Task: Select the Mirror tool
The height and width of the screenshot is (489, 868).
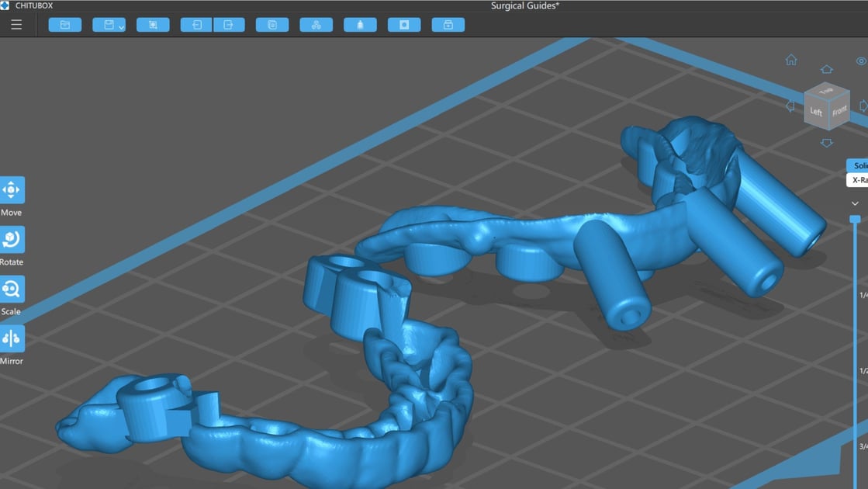Action: 12,338
